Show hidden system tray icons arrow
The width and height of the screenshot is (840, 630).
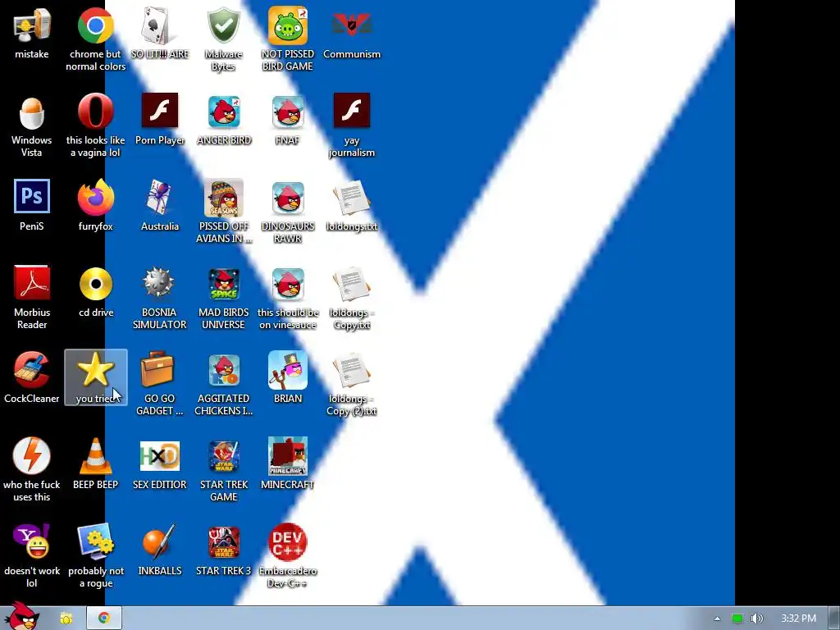tap(717, 619)
